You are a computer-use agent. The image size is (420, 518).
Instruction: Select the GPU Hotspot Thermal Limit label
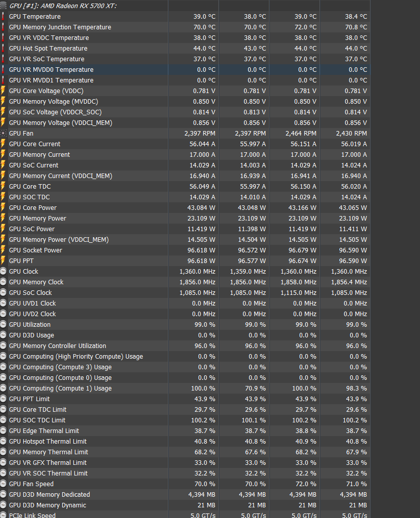(x=48, y=441)
